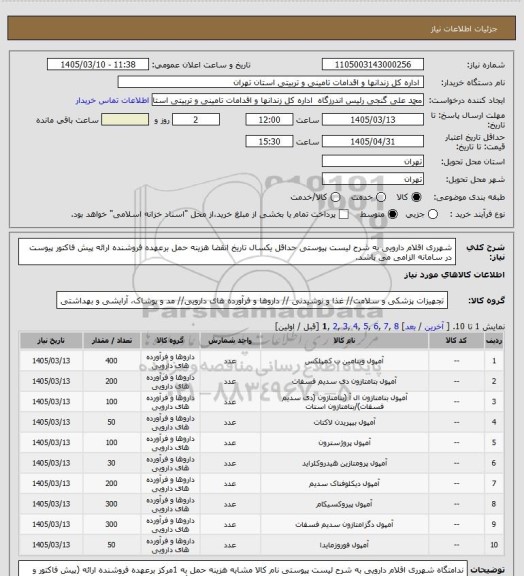Select the کالا radio button

point(416,197)
